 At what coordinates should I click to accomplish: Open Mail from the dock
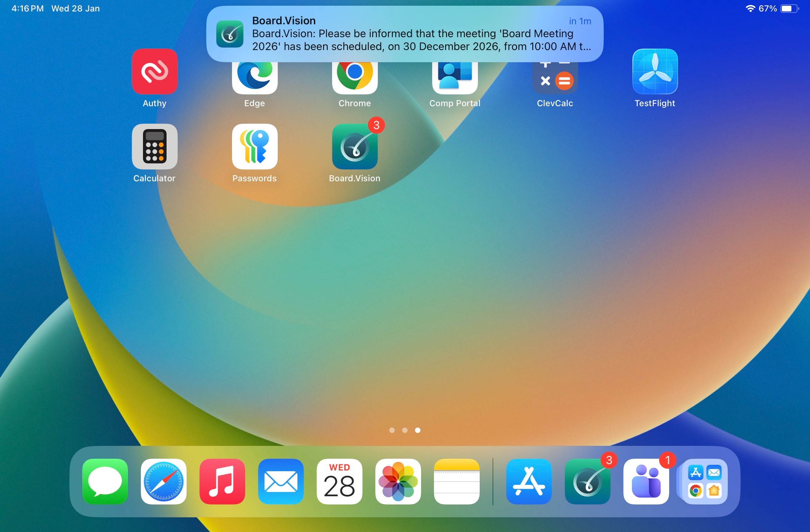point(281,481)
